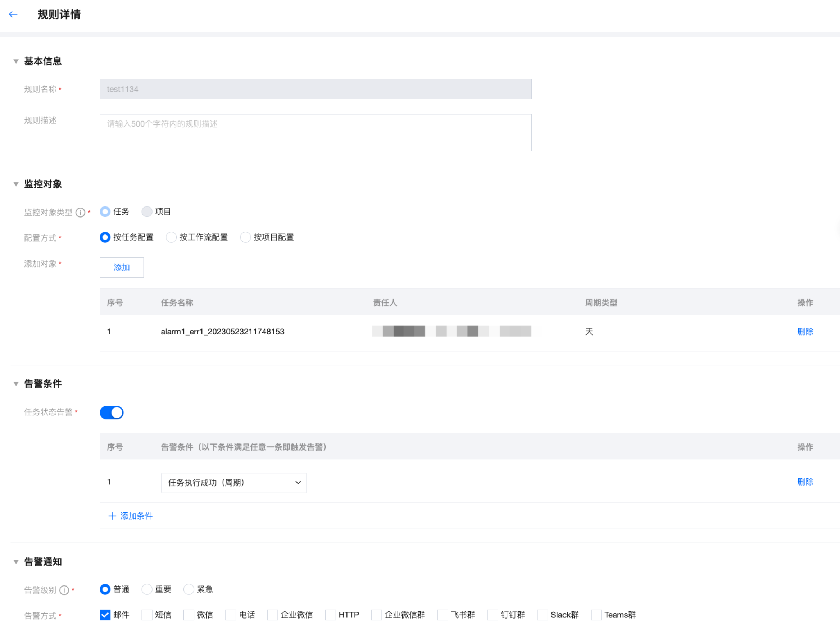Choose 紧急 alarm level
Screen dimensions: 840x629
click(189, 589)
